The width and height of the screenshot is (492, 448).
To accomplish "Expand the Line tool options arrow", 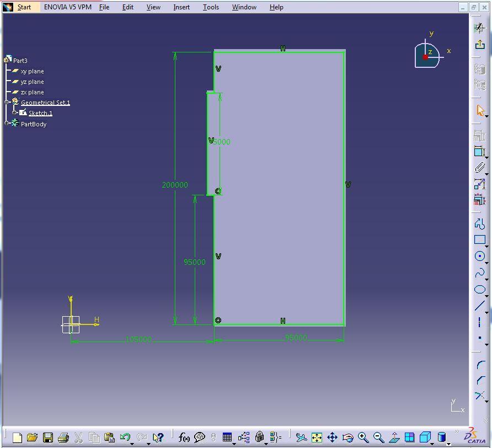I will (x=486, y=312).
